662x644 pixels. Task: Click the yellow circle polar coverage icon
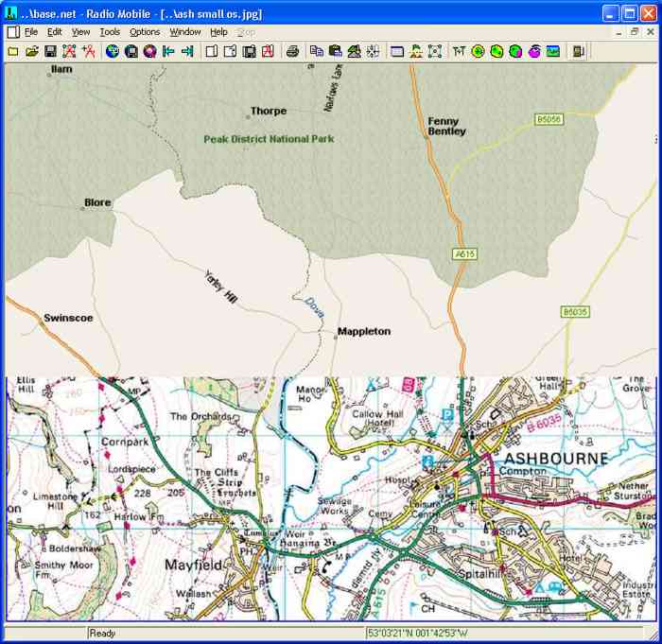coord(478,51)
